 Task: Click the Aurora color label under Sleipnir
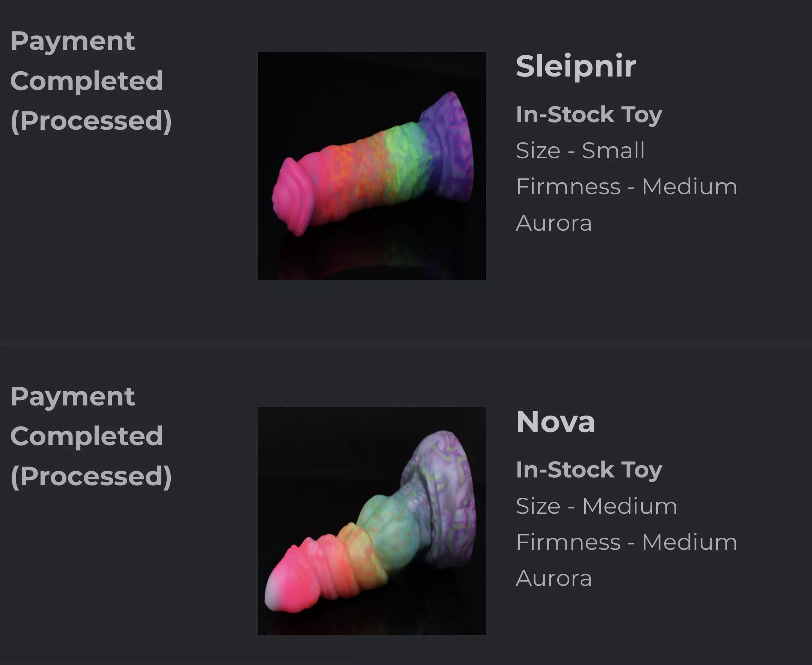pyautogui.click(x=554, y=222)
